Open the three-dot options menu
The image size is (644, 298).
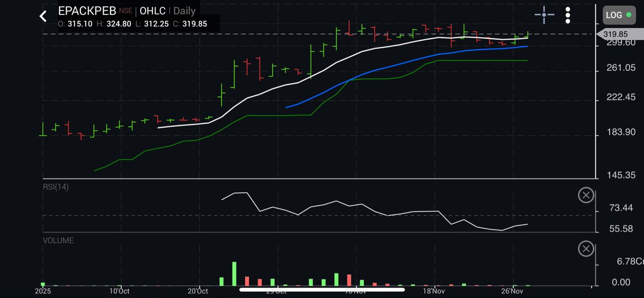(x=568, y=15)
